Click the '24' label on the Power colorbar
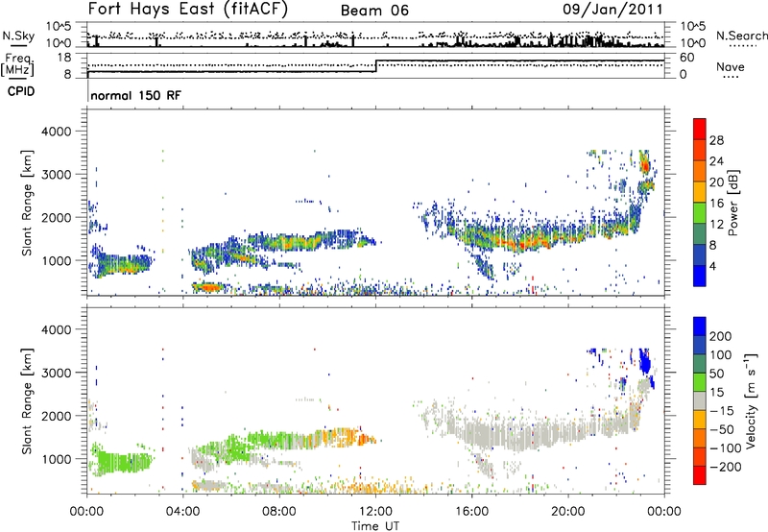Screen dimensions: 768x532 [x=716, y=161]
